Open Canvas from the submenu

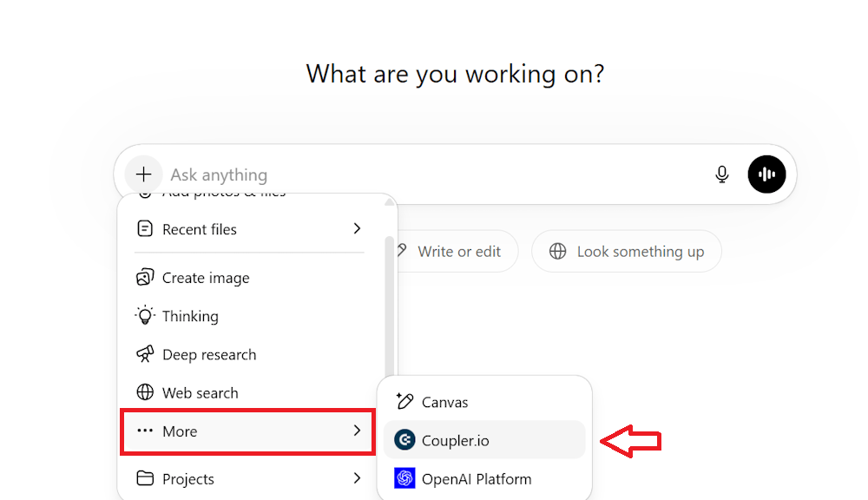[x=484, y=401]
